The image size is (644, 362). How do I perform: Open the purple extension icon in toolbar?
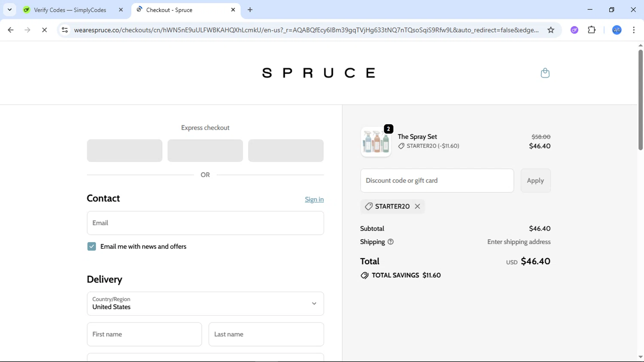(x=574, y=30)
